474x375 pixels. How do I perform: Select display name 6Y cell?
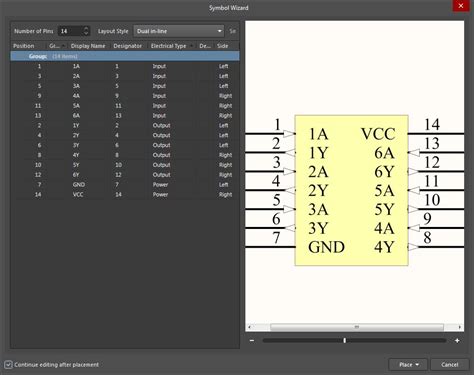76,175
